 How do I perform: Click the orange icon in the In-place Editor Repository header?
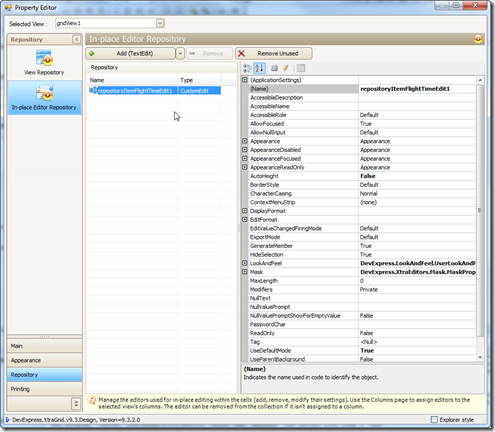478,39
